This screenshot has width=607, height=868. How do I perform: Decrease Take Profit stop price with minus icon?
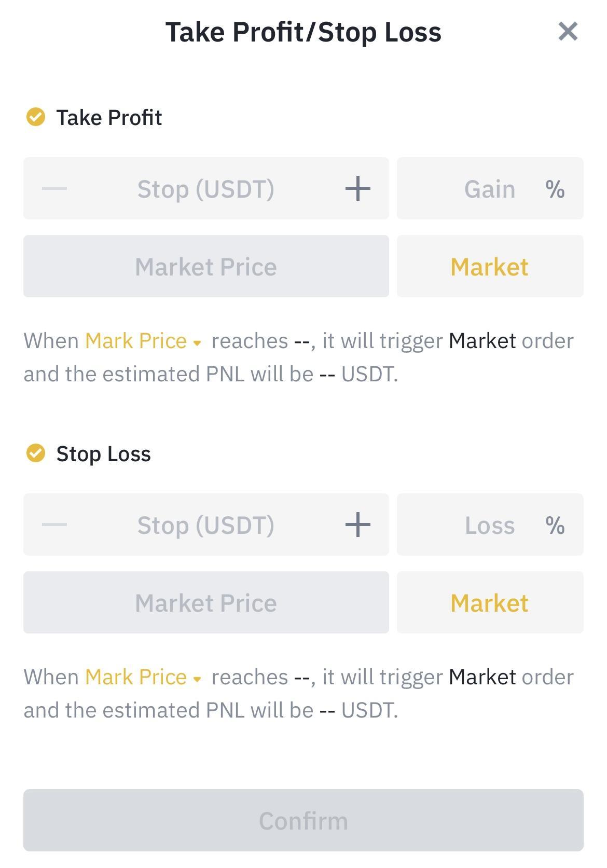54,188
